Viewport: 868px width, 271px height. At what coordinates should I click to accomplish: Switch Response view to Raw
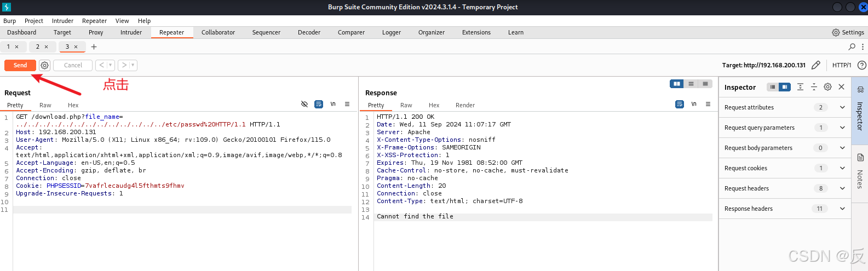click(x=406, y=105)
